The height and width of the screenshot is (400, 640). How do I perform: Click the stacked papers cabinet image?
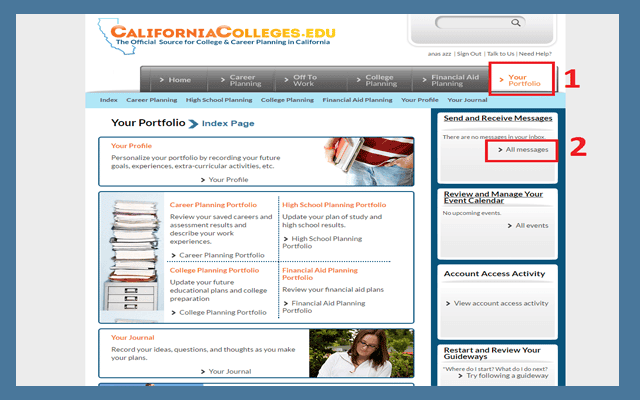pyautogui.click(x=132, y=257)
